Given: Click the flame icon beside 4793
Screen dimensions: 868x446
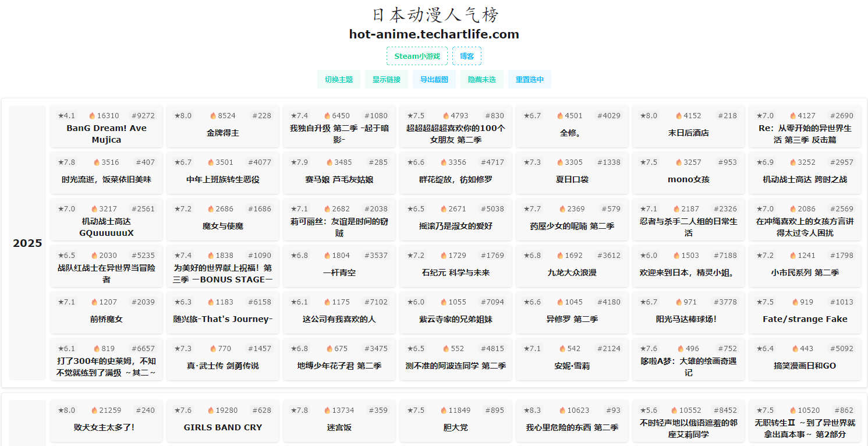Looking at the screenshot, I should tap(446, 116).
